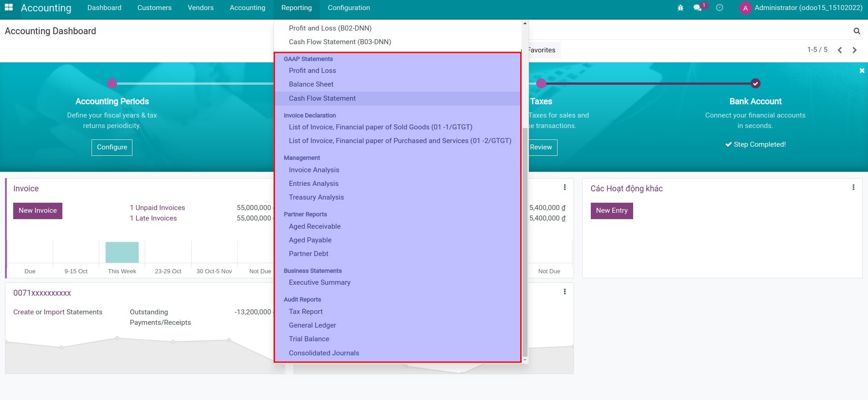Open the conversations chat icon
The image size is (868, 400).
click(x=697, y=8)
